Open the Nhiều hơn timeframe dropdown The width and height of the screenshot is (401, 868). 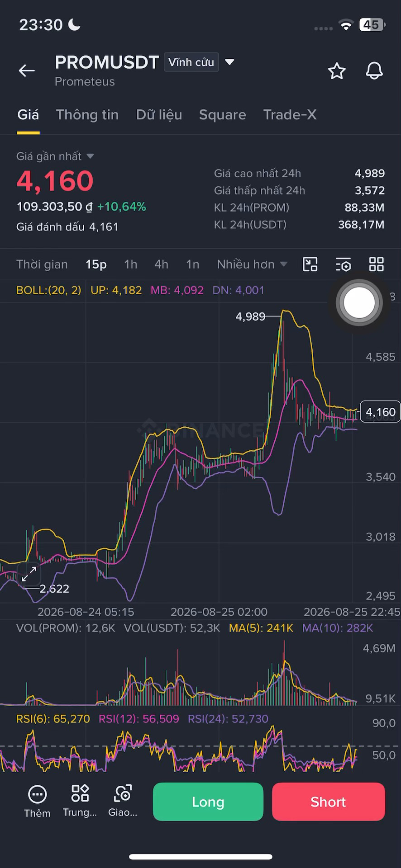pyautogui.click(x=252, y=264)
